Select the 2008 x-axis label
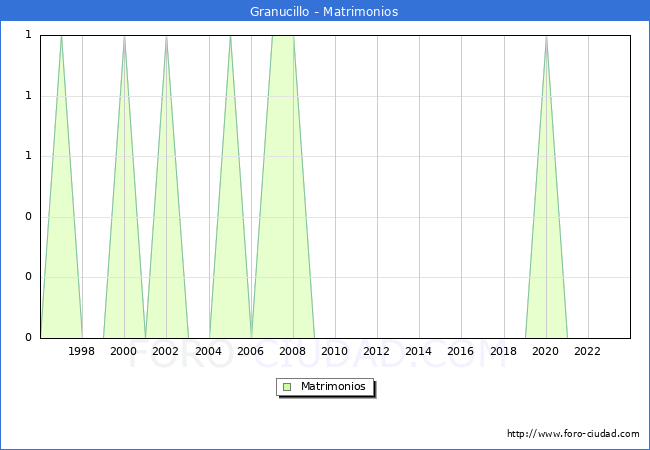The width and height of the screenshot is (650, 450). 293,351
